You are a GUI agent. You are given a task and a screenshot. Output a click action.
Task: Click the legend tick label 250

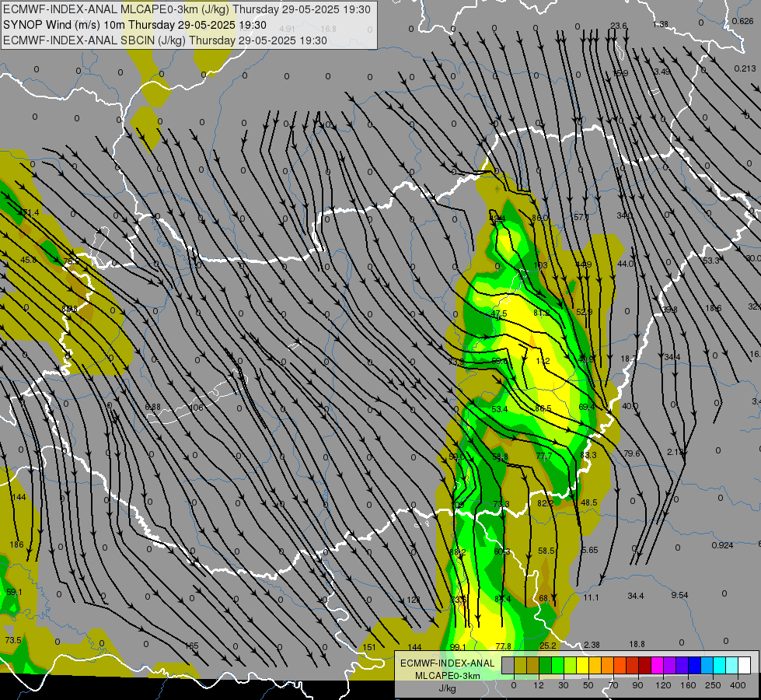[713, 685]
